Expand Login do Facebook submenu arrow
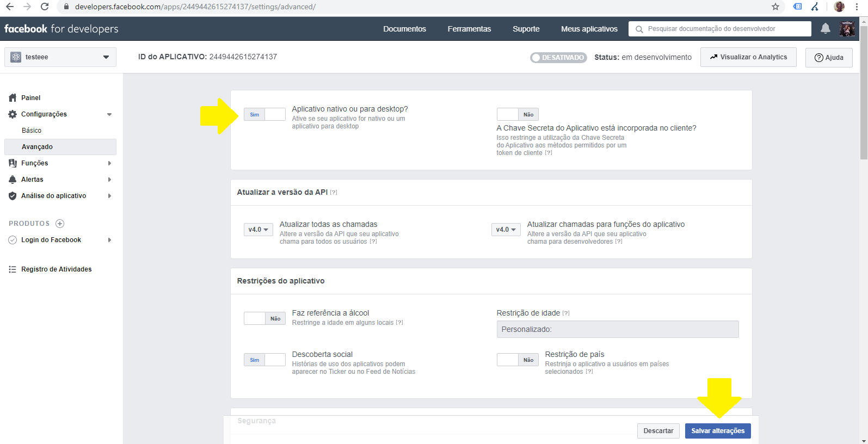The height and width of the screenshot is (444, 868). pyautogui.click(x=109, y=240)
